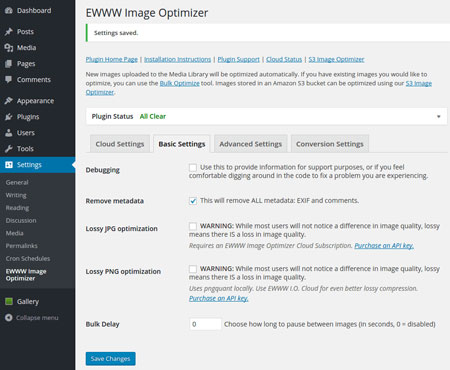Click the Dashboard icon in sidebar
This screenshot has height=370, width=450.
click(9, 10)
